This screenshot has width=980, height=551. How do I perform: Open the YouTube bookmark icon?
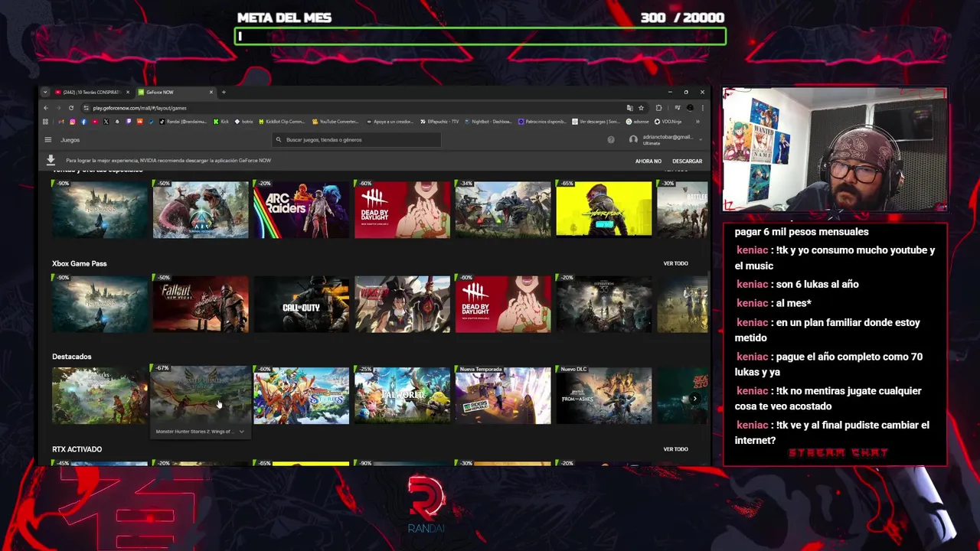(x=95, y=122)
